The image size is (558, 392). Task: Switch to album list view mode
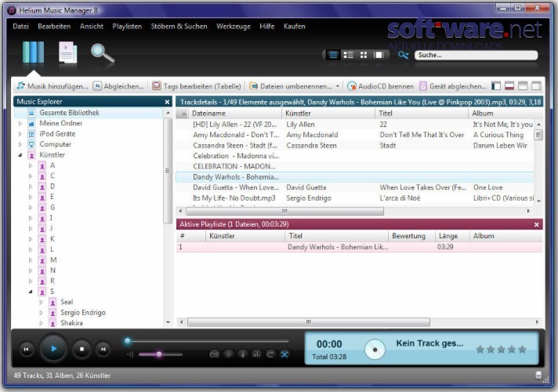pyautogui.click(x=348, y=55)
